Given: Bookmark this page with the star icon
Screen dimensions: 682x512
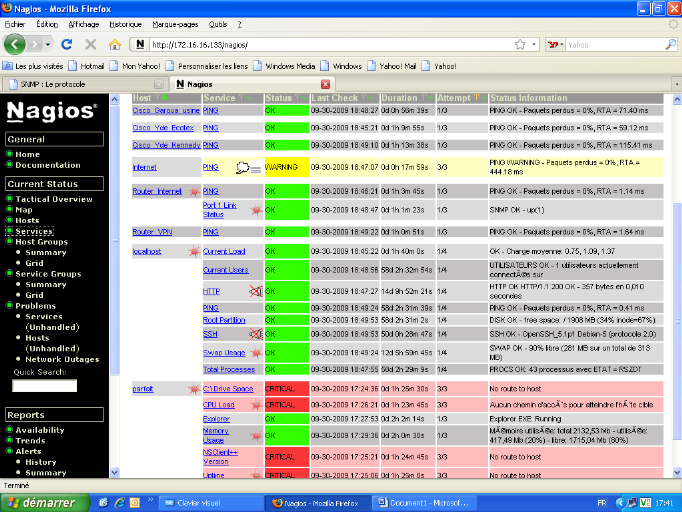Looking at the screenshot, I should pos(520,45).
